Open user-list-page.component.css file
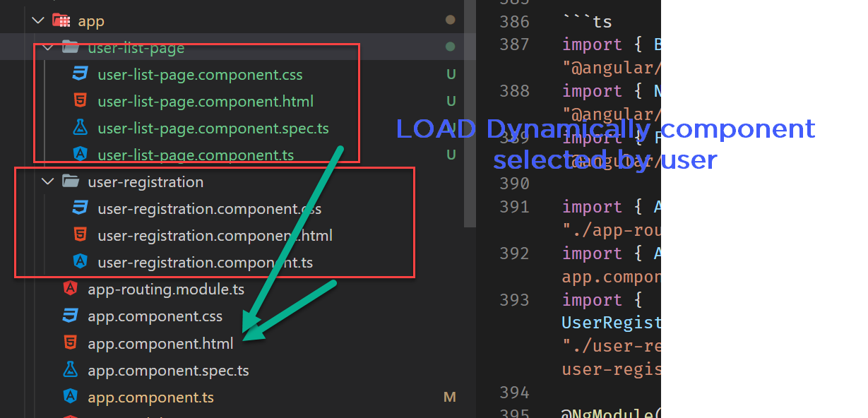868x418 pixels. tap(200, 75)
